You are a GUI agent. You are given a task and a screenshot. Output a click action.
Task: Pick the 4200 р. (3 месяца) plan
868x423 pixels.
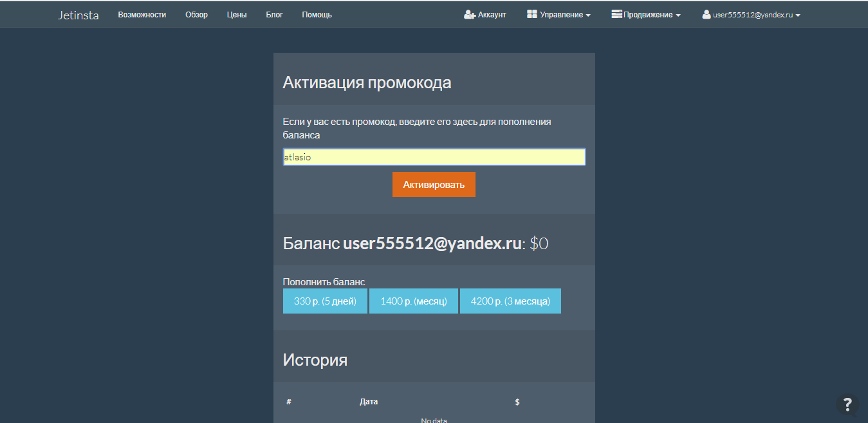tap(510, 301)
